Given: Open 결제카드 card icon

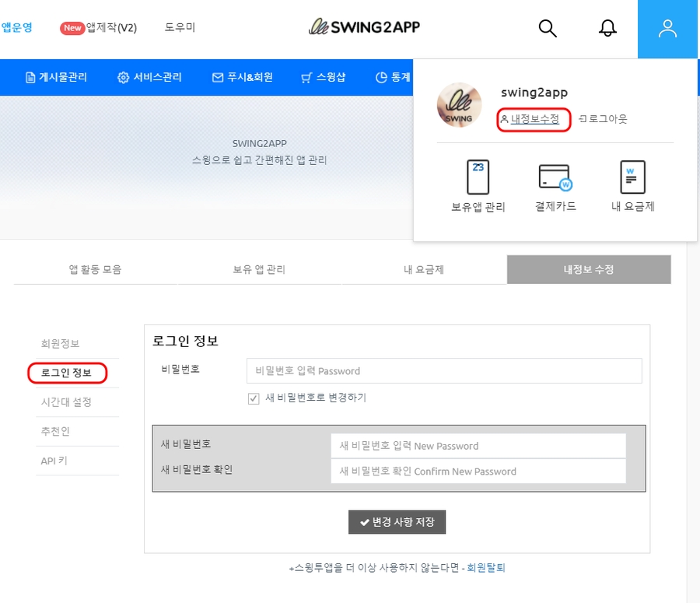Looking at the screenshot, I should click(x=555, y=177).
